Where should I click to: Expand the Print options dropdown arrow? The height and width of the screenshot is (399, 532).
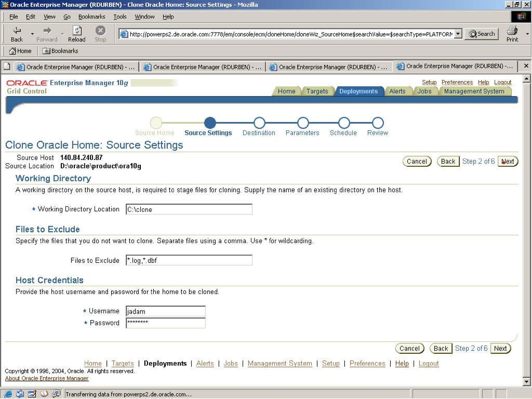coord(527,34)
